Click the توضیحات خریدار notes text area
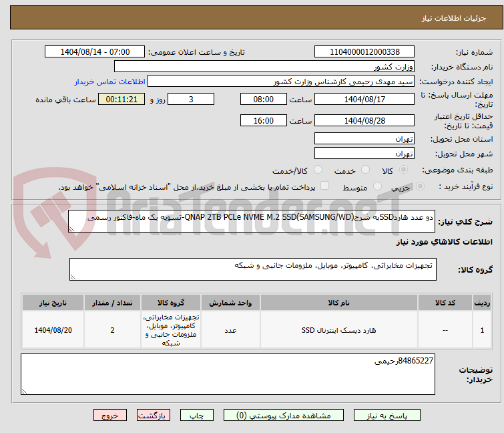 point(228,374)
